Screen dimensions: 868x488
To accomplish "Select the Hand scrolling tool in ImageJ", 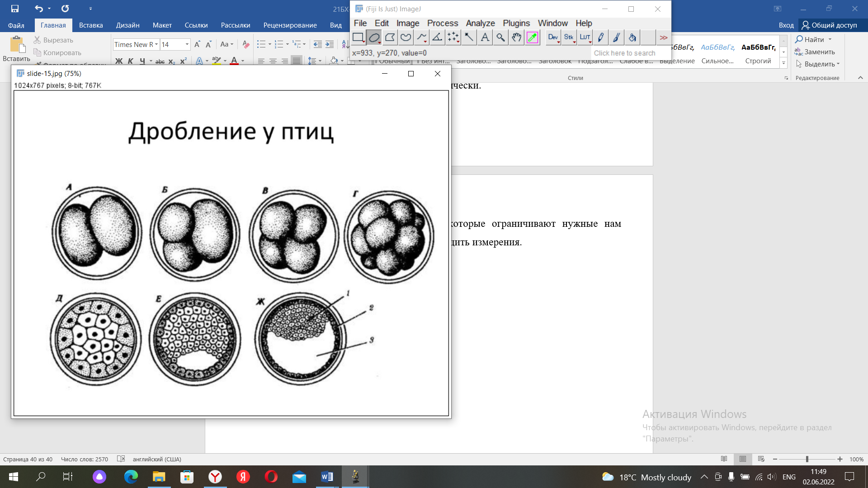I will [516, 38].
